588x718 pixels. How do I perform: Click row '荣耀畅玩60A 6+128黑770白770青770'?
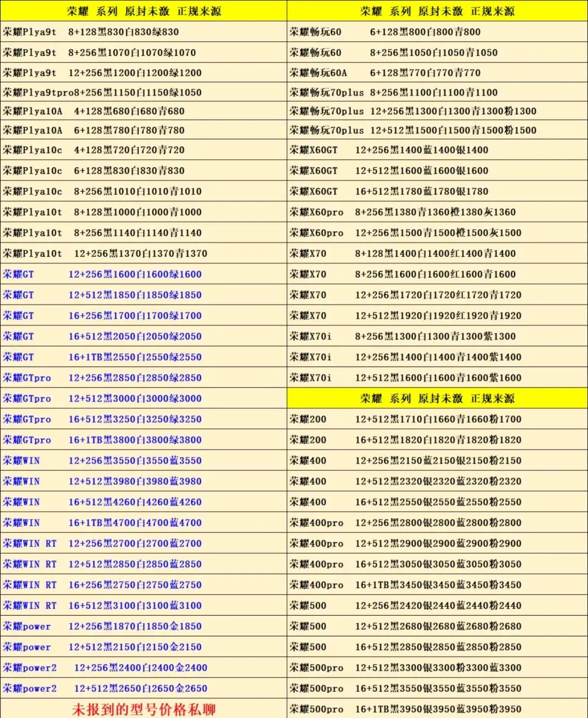[437, 73]
